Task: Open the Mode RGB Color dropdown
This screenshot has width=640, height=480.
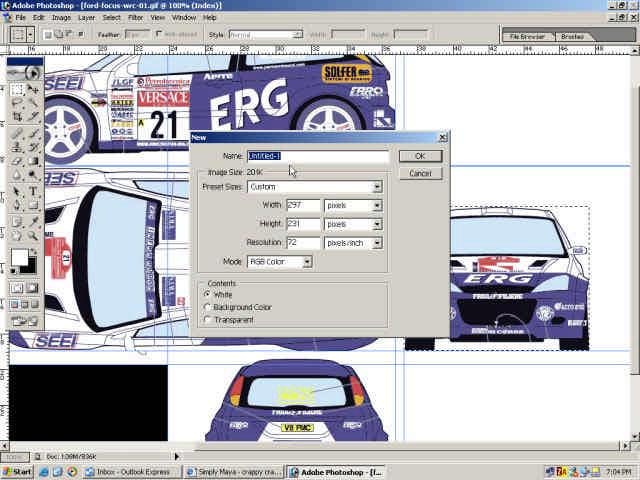Action: click(307, 262)
